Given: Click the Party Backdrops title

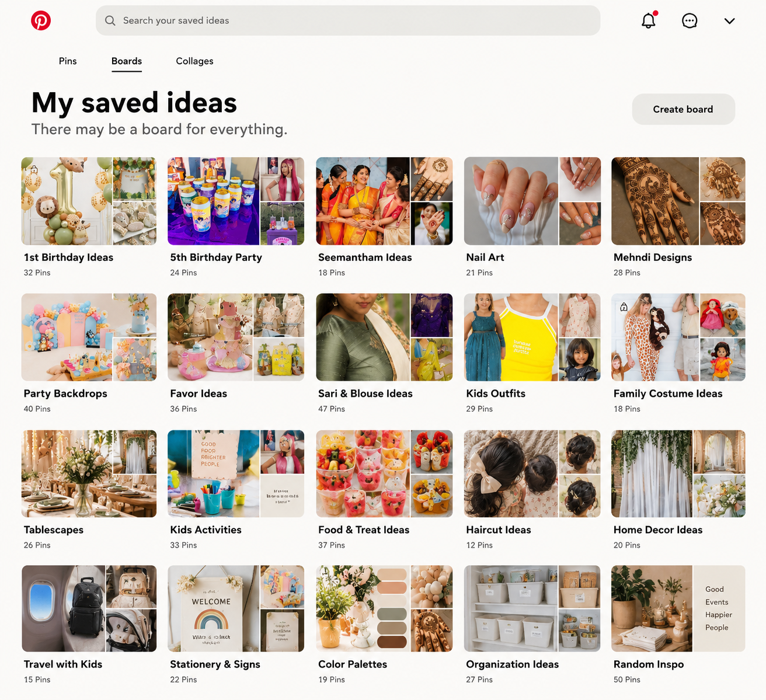Looking at the screenshot, I should 65,393.
